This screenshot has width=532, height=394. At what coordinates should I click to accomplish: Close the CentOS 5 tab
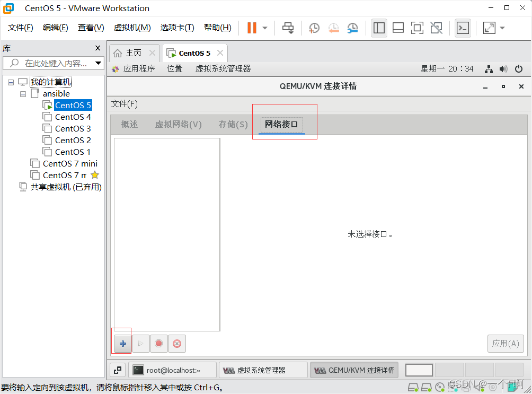tap(220, 53)
